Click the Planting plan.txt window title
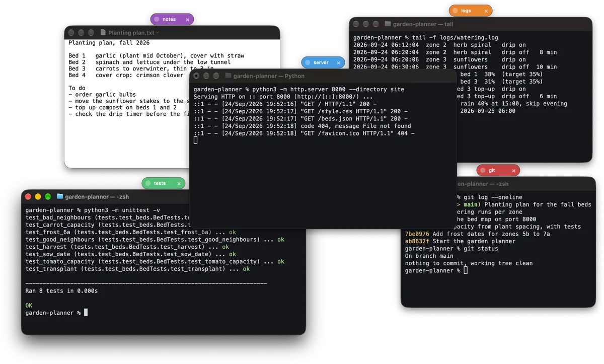This screenshot has height=364, width=604. click(131, 33)
